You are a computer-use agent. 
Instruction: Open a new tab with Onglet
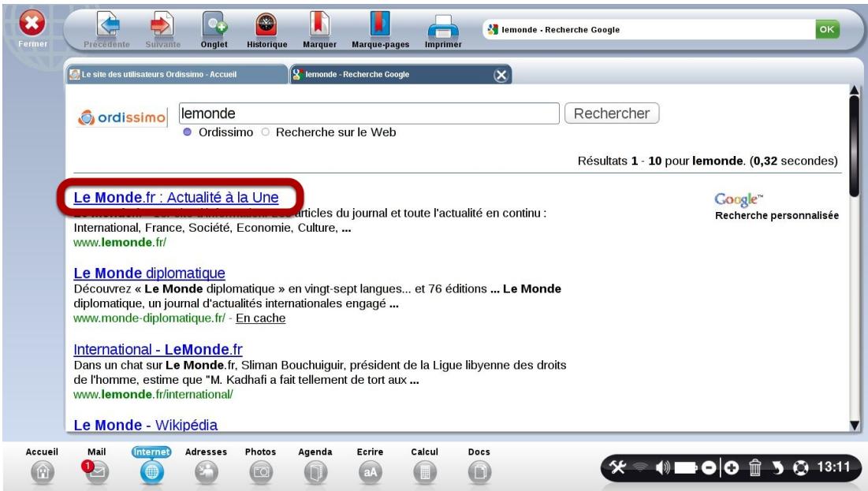[214, 30]
